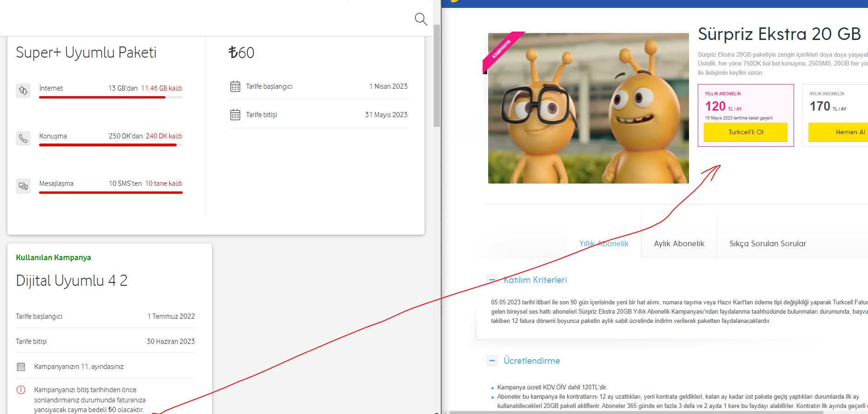Click the Mesajlaşma usage progress bar
Screen dimensions: 868x414
coord(111,192)
